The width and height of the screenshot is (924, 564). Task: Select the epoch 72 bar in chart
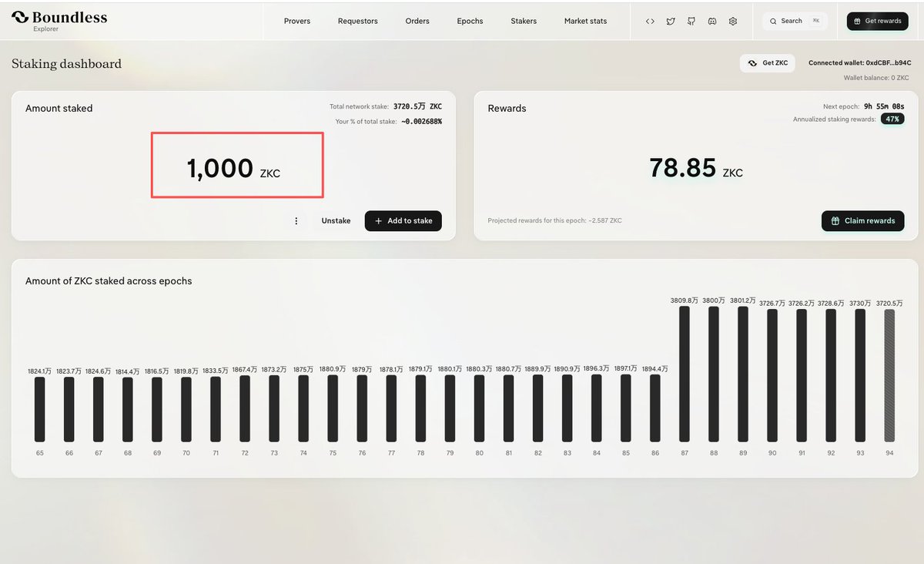pos(245,408)
